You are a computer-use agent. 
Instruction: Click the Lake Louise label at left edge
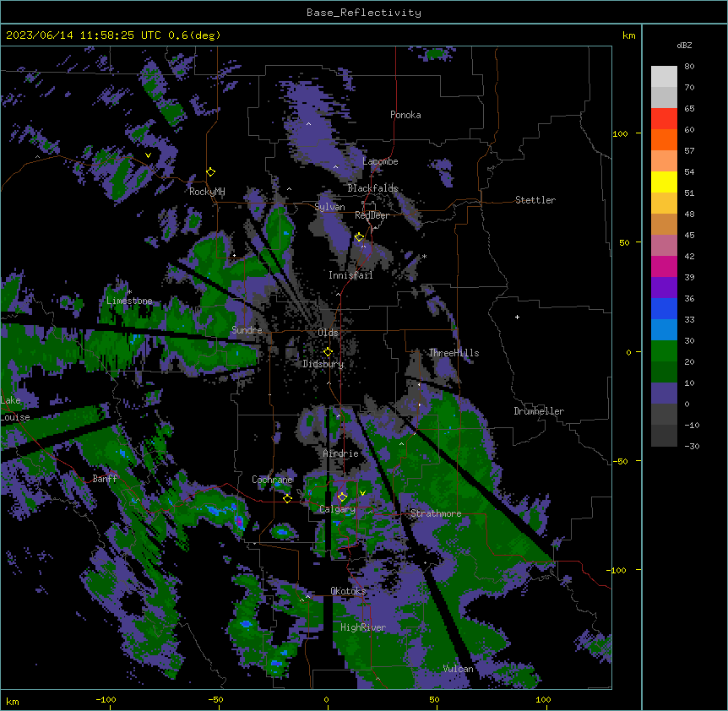pos(14,409)
